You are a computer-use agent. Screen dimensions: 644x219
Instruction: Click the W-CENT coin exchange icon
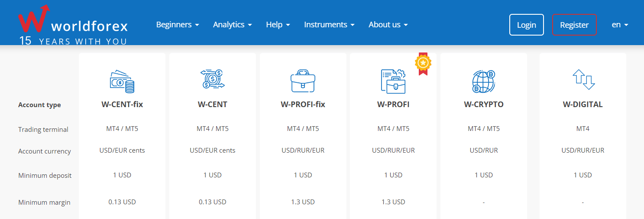pyautogui.click(x=213, y=80)
